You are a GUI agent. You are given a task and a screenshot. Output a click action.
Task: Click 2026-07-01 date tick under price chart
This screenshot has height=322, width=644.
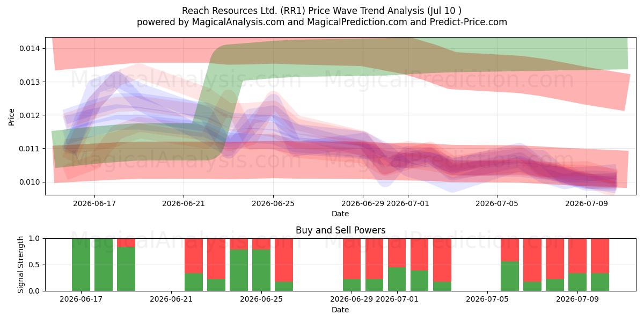408,203
